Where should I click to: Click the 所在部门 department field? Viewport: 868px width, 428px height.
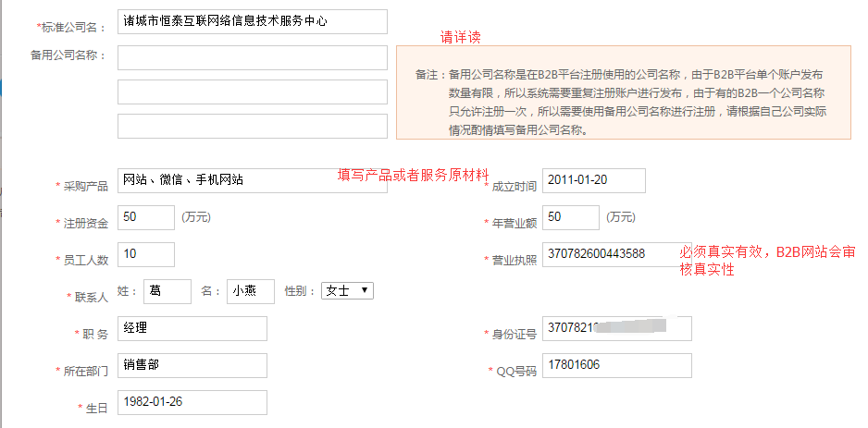pyautogui.click(x=192, y=365)
